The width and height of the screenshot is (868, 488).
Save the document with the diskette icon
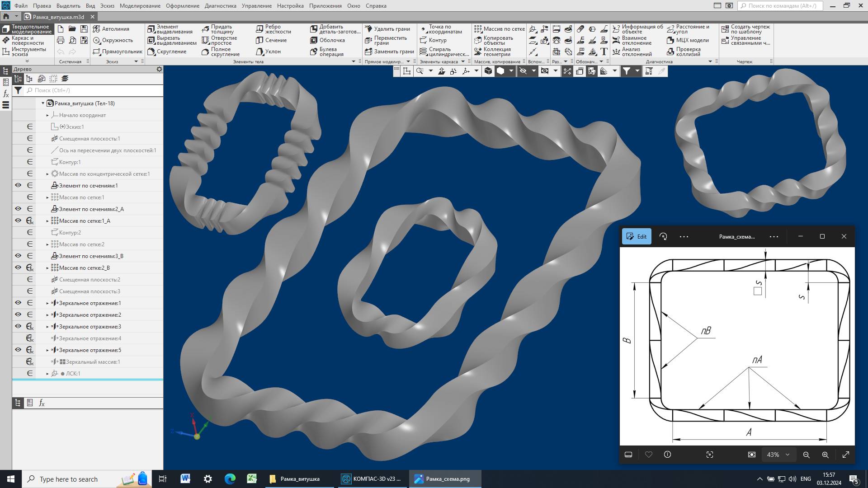pos(84,29)
